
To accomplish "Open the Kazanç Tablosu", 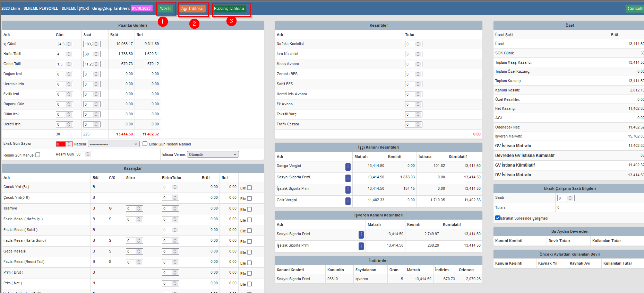I will point(229,9).
